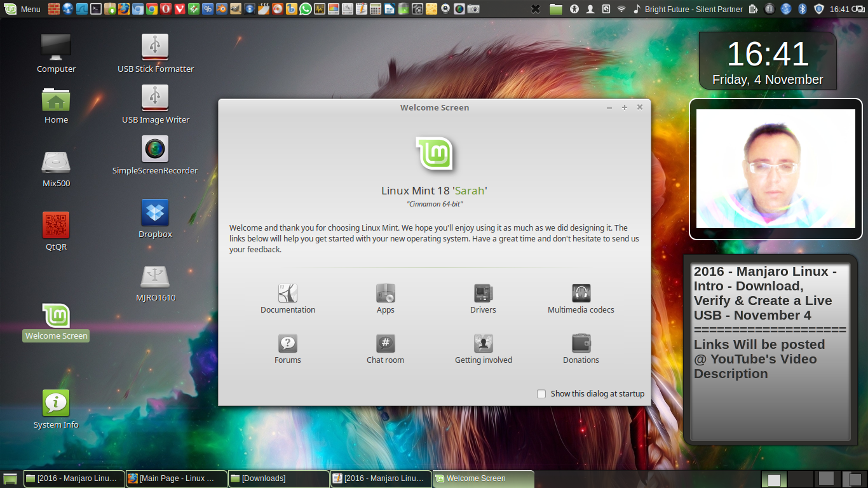Launch the calculator from the panel

tap(376, 9)
